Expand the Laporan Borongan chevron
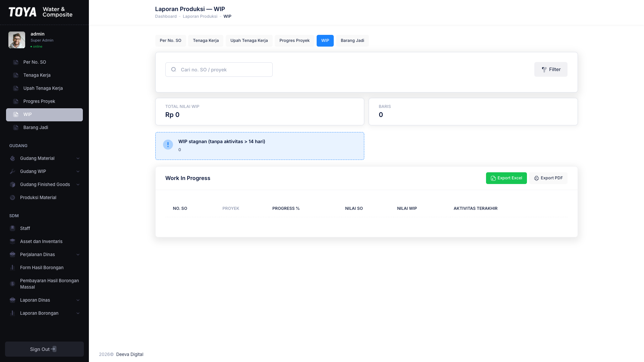The width and height of the screenshot is (644, 362). [78, 313]
